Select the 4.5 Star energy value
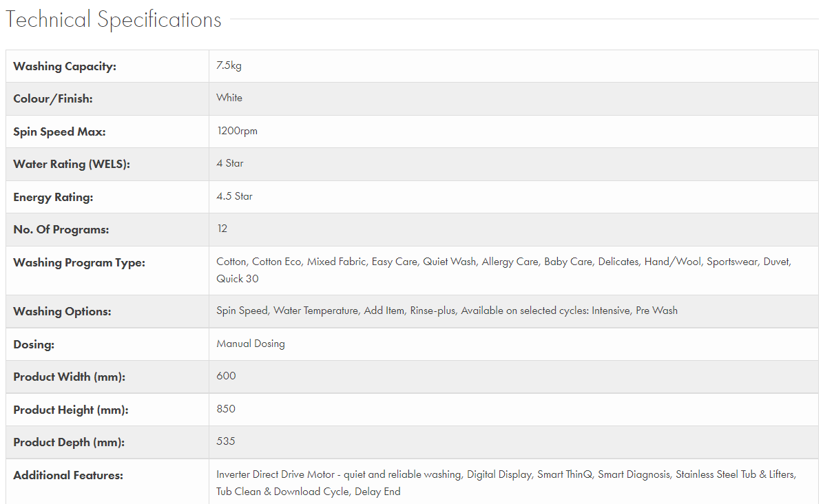This screenshot has height=504, width=823. click(234, 196)
